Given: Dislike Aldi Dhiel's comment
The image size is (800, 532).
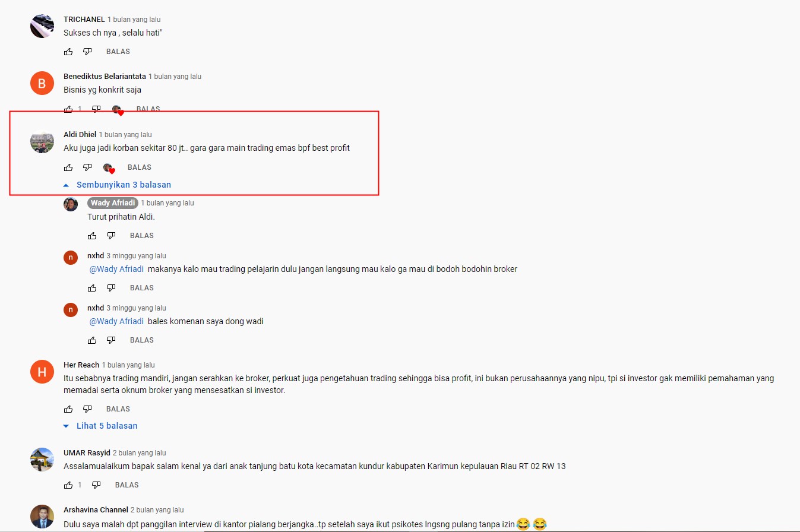Looking at the screenshot, I should coord(87,167).
